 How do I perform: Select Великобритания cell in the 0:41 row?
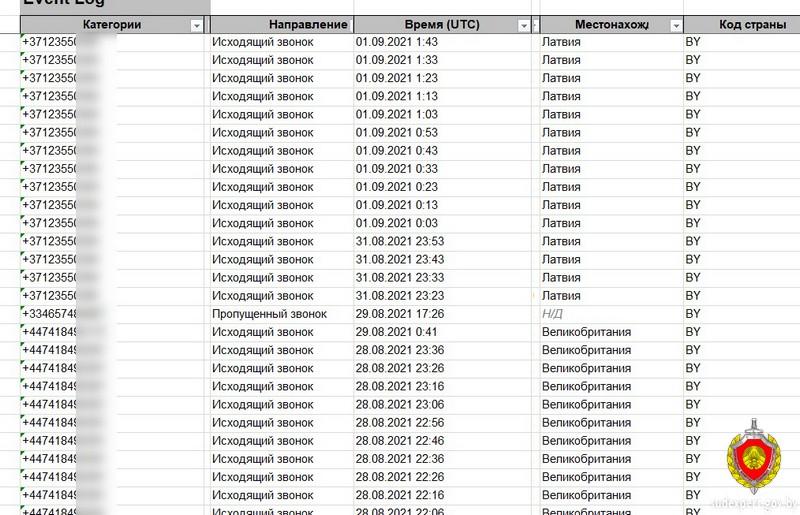586,332
